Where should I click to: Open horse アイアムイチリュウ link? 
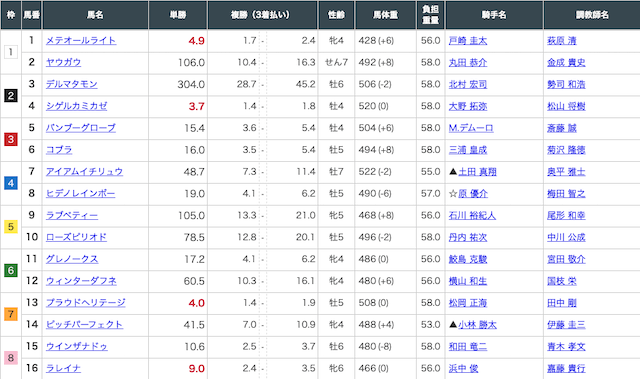click(x=84, y=172)
